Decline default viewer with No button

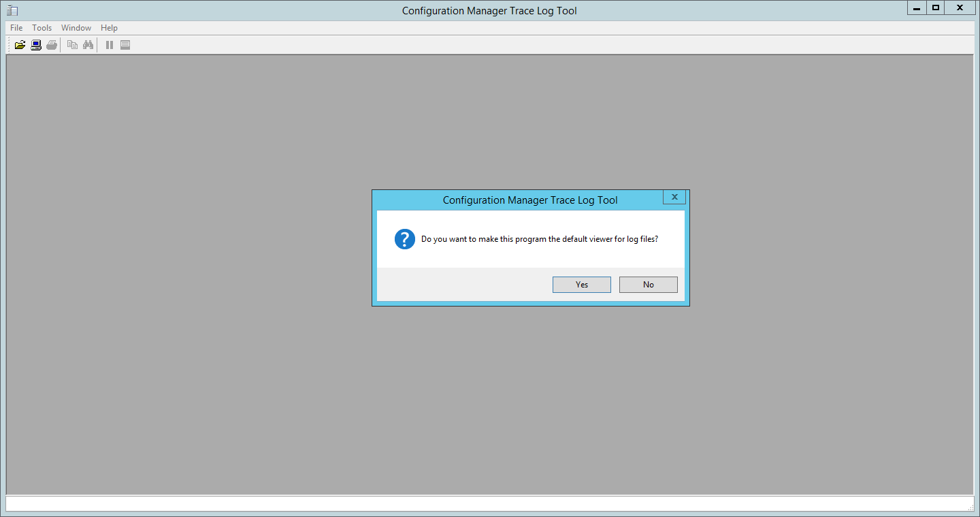click(x=649, y=285)
